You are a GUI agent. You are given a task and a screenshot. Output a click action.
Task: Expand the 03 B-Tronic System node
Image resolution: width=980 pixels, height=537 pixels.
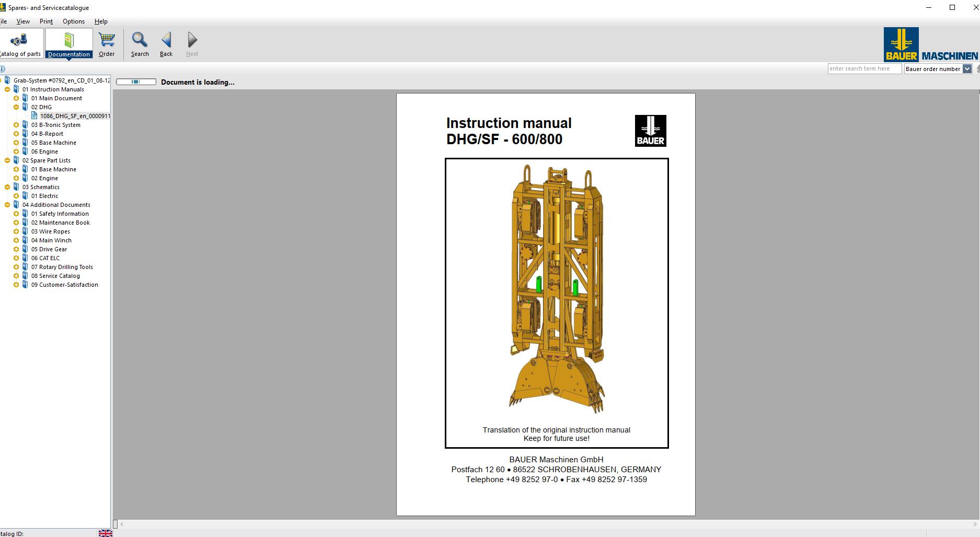[x=16, y=125]
